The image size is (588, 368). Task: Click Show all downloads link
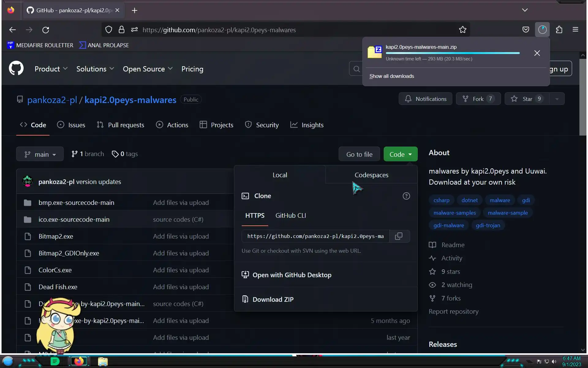[391, 76]
